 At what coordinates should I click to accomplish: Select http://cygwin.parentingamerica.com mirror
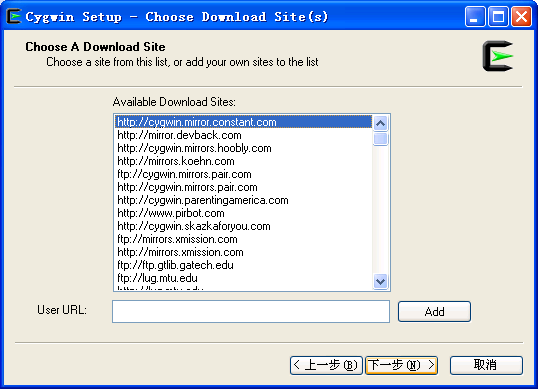coord(244,200)
